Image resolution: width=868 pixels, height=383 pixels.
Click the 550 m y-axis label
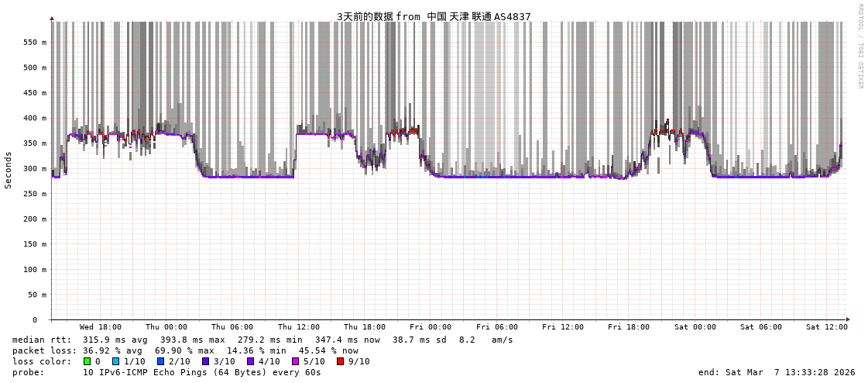(34, 43)
